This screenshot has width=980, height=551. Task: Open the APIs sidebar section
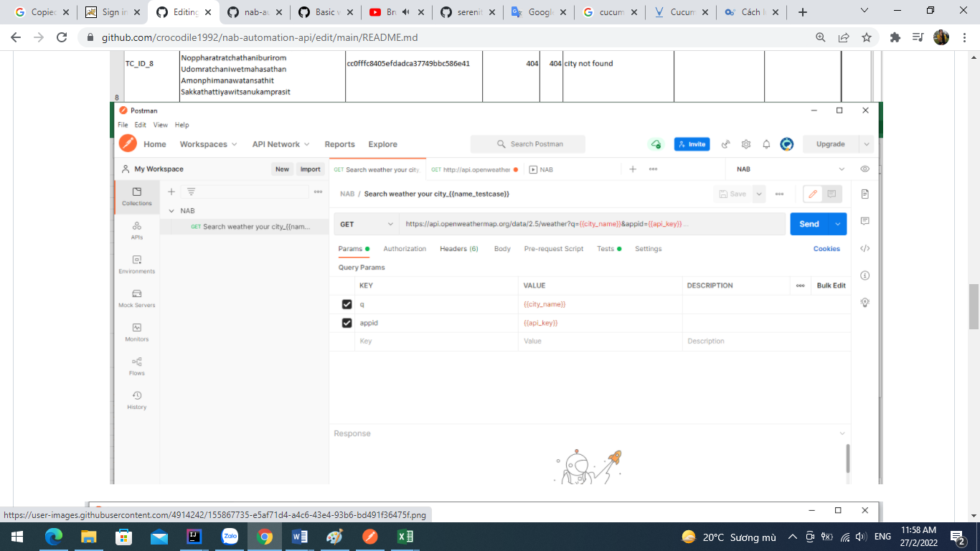click(137, 230)
